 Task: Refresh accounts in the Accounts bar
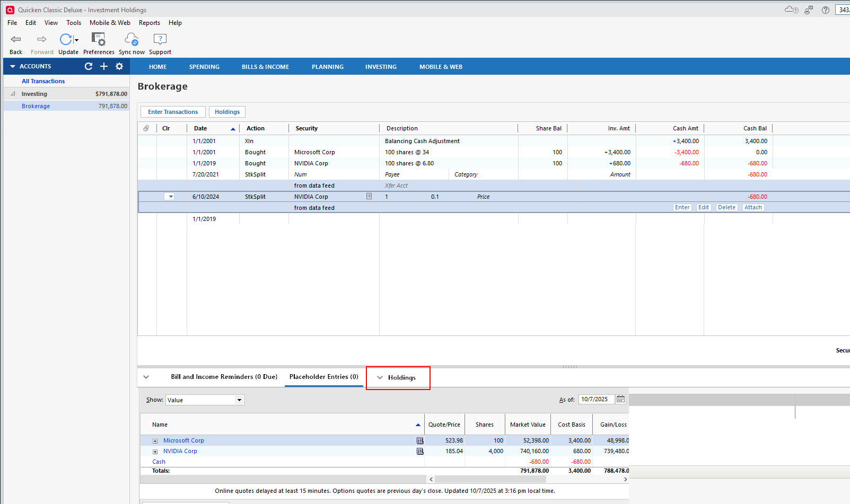click(x=89, y=66)
